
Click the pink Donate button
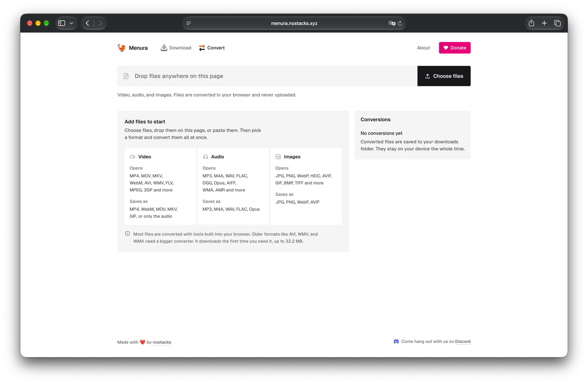pos(455,48)
